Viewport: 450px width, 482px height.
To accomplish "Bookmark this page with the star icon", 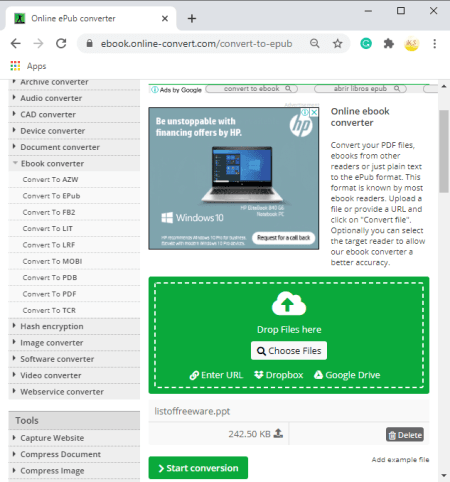I will [338, 43].
